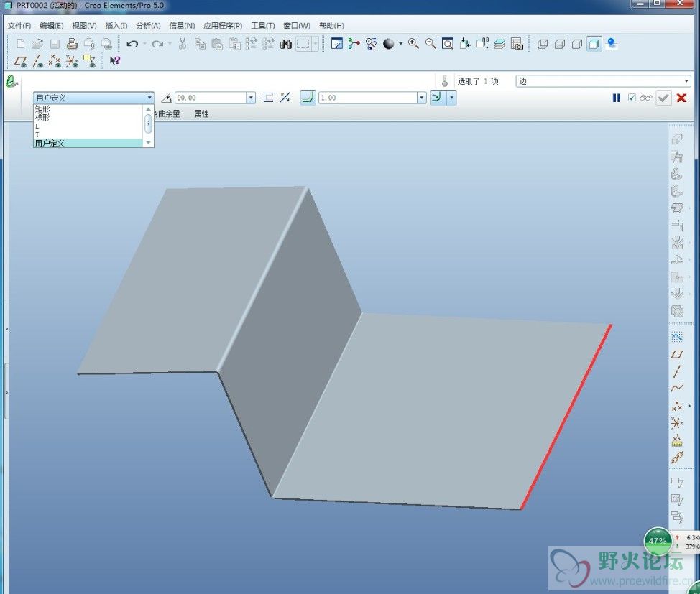Toggle the glasses feature preview button

[x=645, y=98]
